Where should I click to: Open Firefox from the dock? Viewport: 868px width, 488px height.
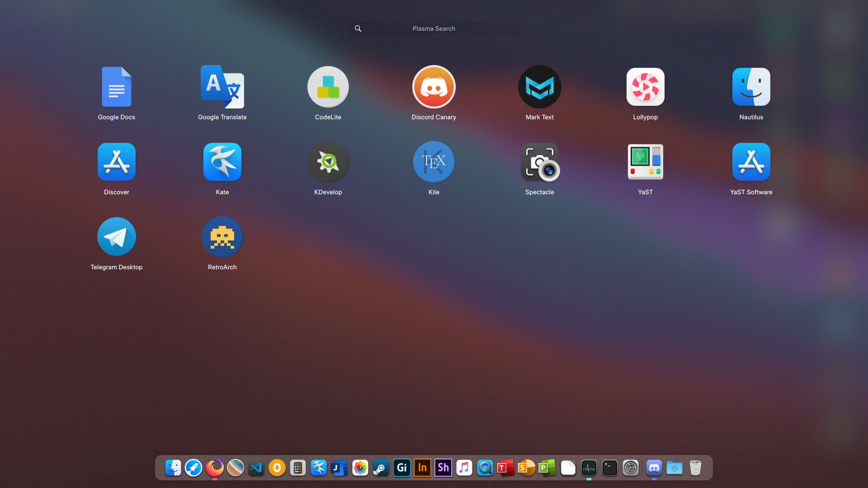[215, 468]
